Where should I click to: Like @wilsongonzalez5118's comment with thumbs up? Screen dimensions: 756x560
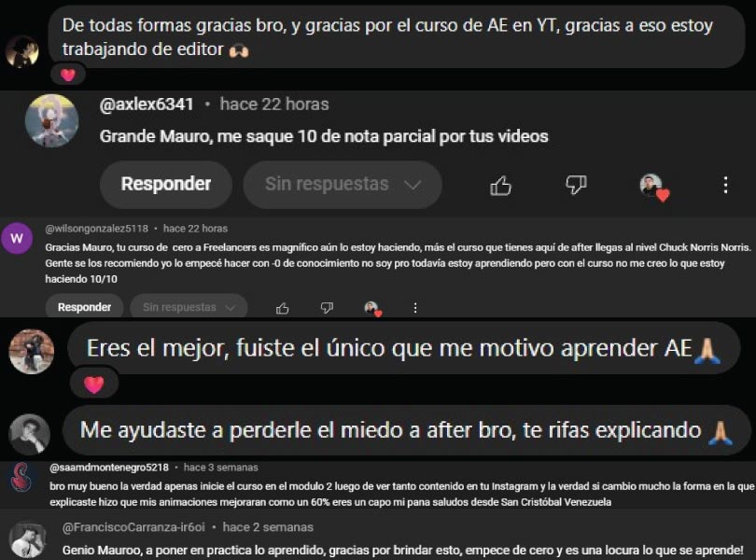point(283,308)
